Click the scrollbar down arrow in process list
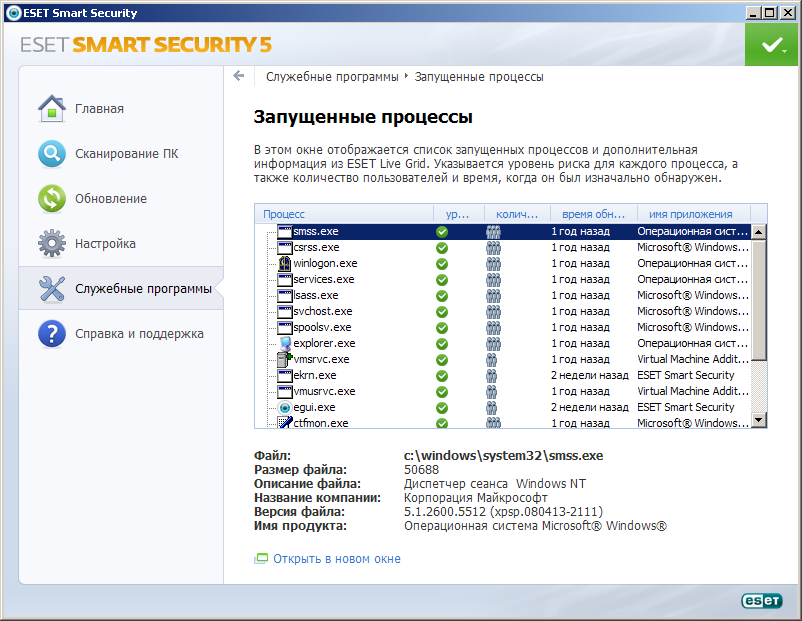This screenshot has width=802, height=621. pyautogui.click(x=759, y=420)
